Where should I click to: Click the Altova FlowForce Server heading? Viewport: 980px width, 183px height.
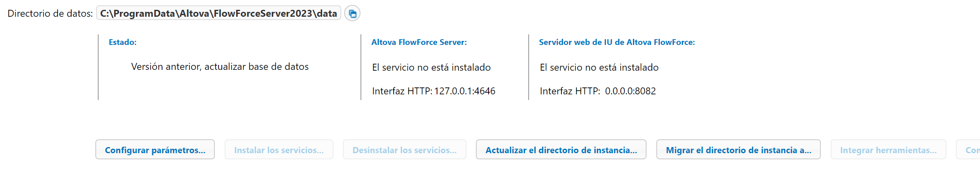point(419,42)
